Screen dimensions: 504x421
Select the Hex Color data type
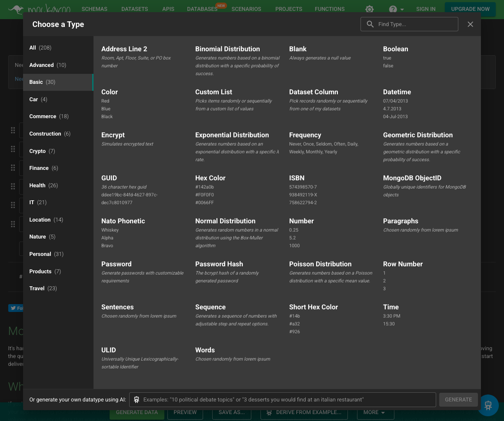[x=210, y=178]
